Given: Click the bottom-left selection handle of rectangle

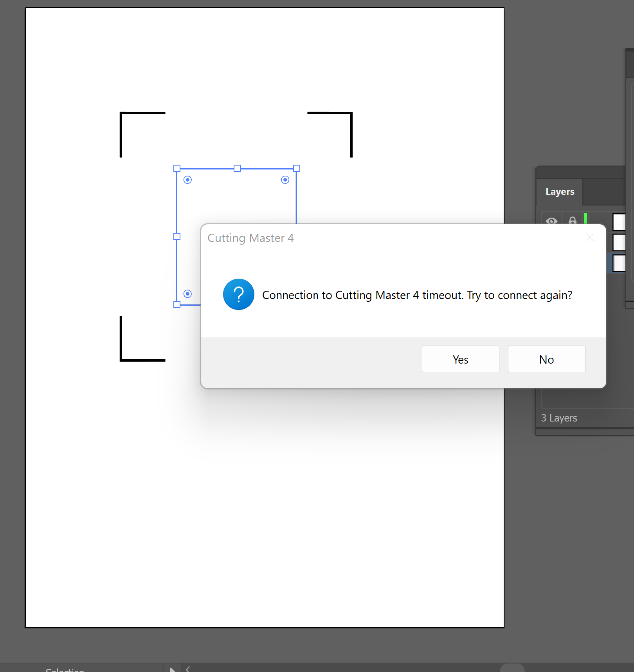Looking at the screenshot, I should [177, 304].
